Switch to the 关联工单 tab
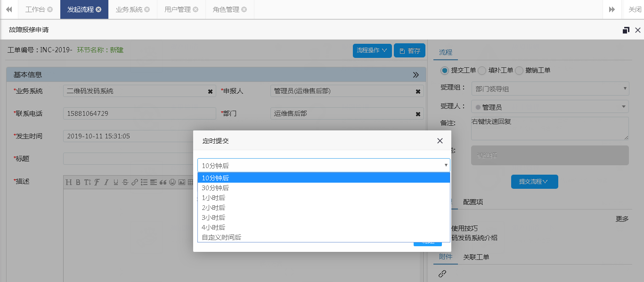This screenshot has height=282, width=644. (476, 257)
